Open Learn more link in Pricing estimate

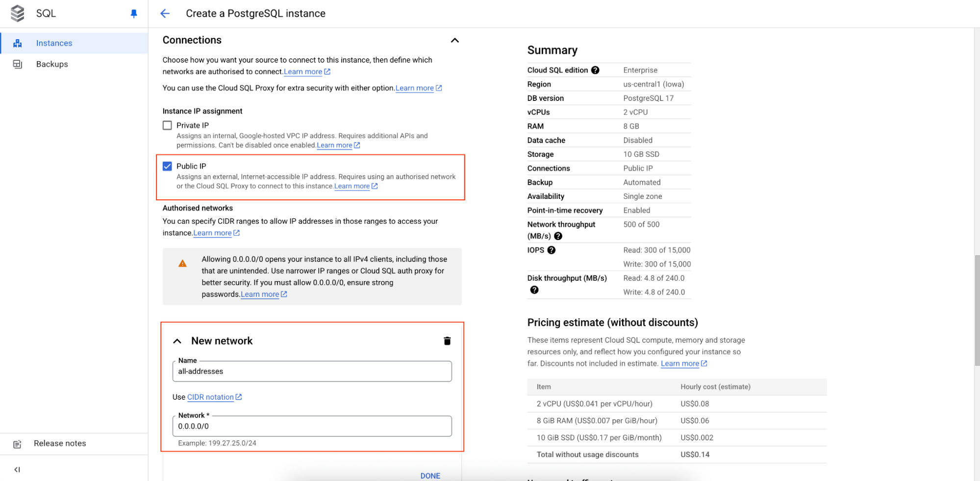tap(680, 363)
